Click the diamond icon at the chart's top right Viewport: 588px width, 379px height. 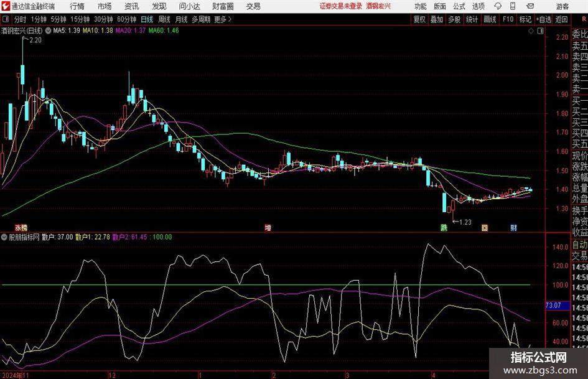(531, 31)
